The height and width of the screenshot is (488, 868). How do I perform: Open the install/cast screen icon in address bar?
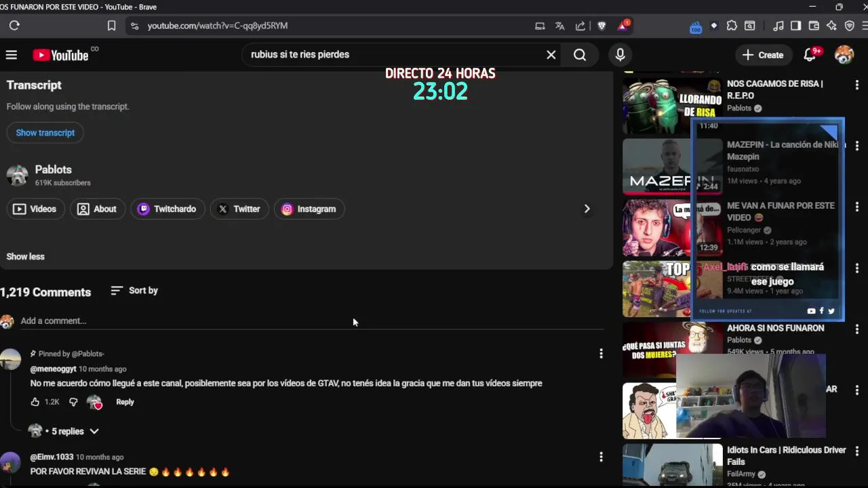click(540, 26)
